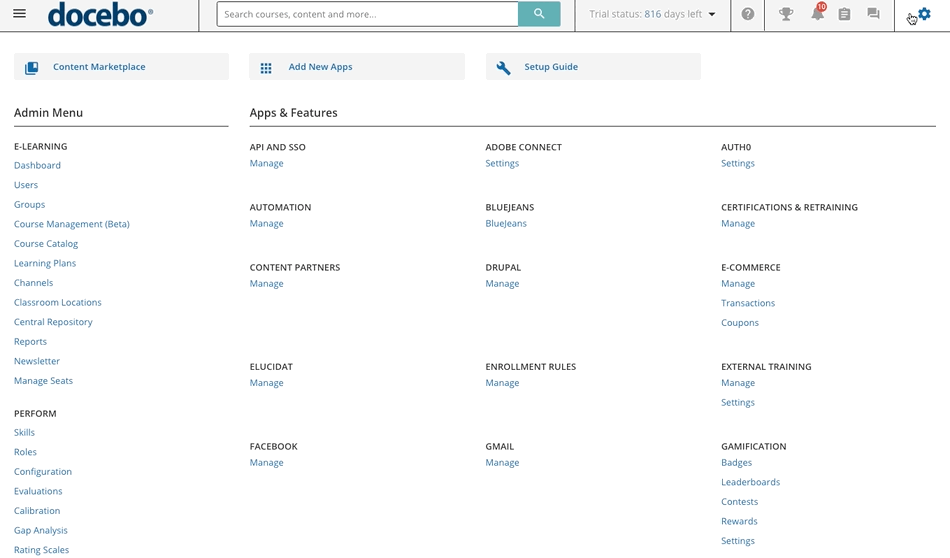Open the chat messages icon
Viewport: 950px width, 558px height.
click(873, 15)
